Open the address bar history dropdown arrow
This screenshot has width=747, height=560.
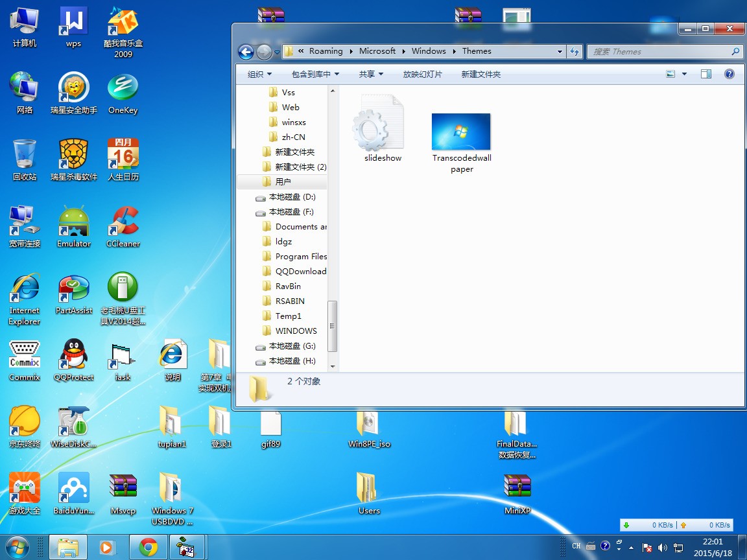560,51
